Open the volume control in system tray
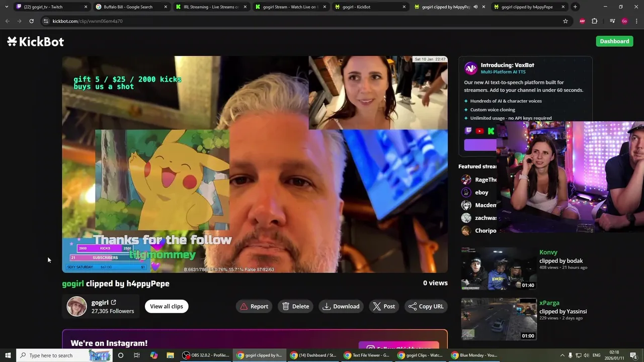 [586, 355]
